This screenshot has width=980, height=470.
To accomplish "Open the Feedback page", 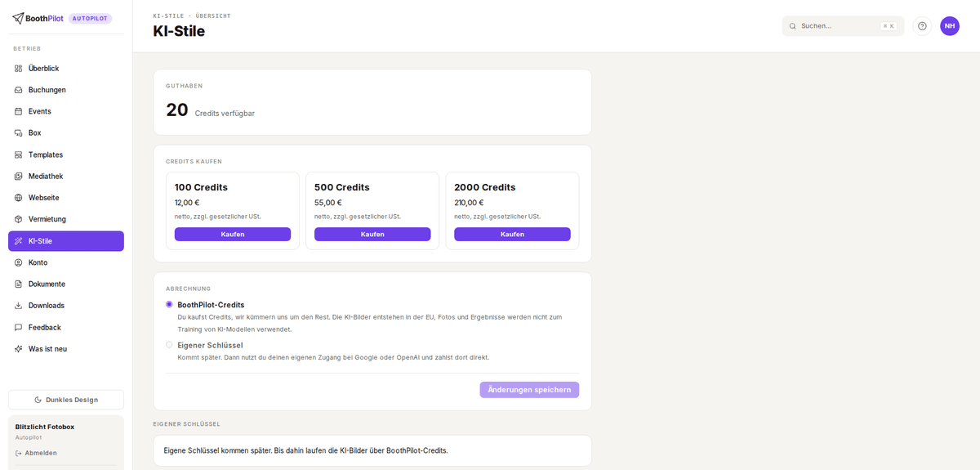I will tap(66, 328).
